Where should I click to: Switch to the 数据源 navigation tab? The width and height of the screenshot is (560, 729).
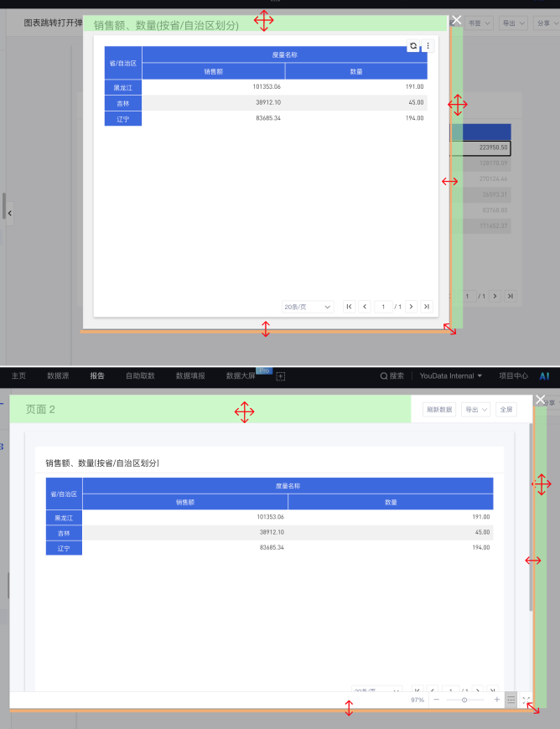[58, 376]
